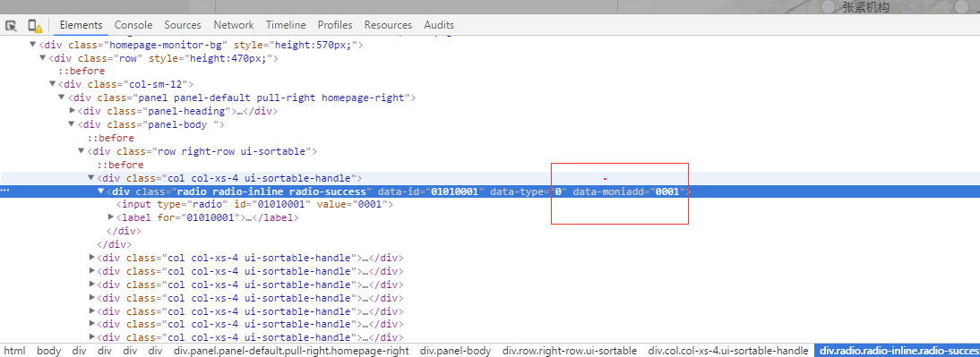Open the row actions ellipsis on selected node
980x357 pixels.
pos(5,191)
